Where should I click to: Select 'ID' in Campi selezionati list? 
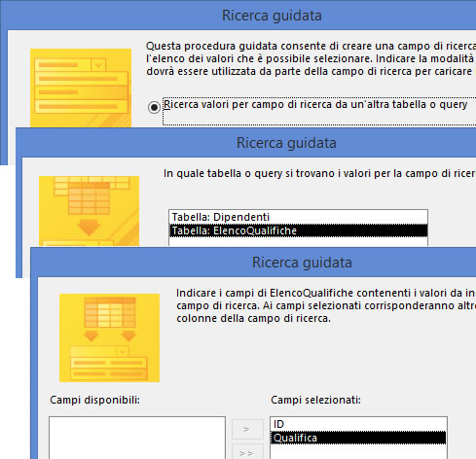point(358,424)
